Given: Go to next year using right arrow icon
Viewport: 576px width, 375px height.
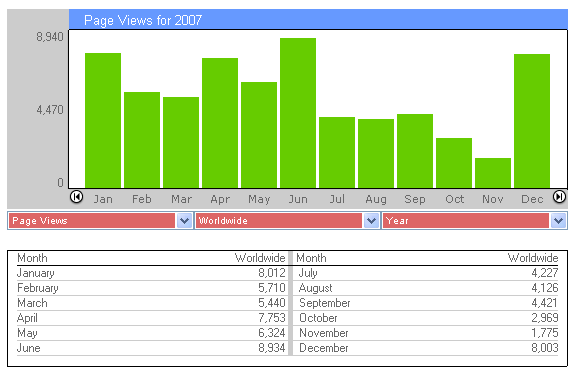Looking at the screenshot, I should tap(559, 197).
